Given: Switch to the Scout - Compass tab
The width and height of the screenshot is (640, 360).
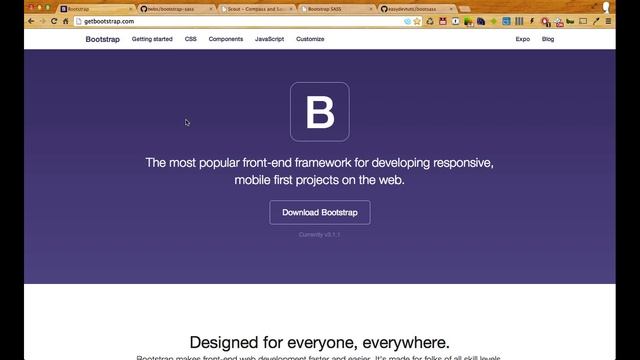Looking at the screenshot, I should click(256, 9).
